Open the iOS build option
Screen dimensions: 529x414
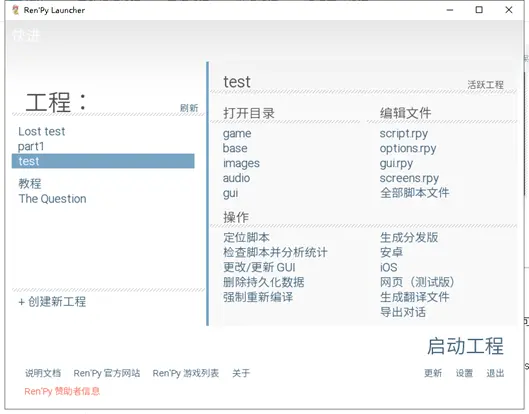pos(389,267)
